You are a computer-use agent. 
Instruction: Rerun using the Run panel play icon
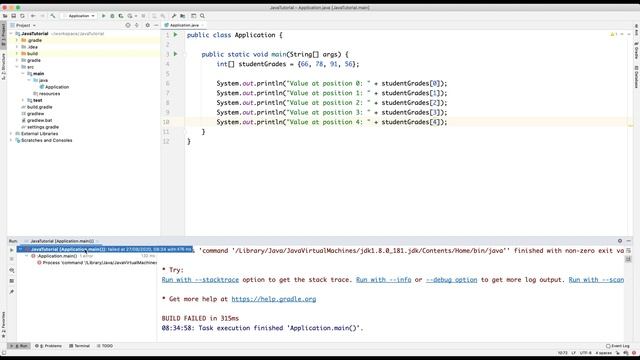11,250
